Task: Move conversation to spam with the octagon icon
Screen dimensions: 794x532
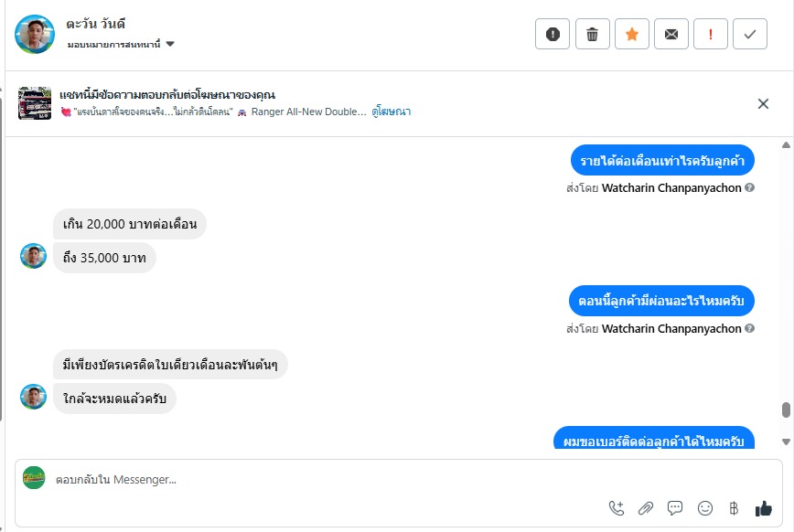Action: pyautogui.click(x=553, y=35)
